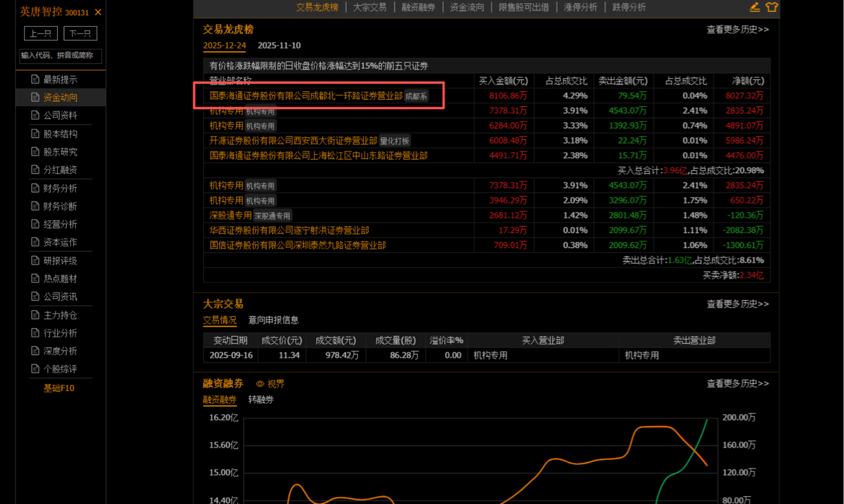Select the 2025-11-10 date tab
This screenshot has height=504, width=844.
[279, 45]
